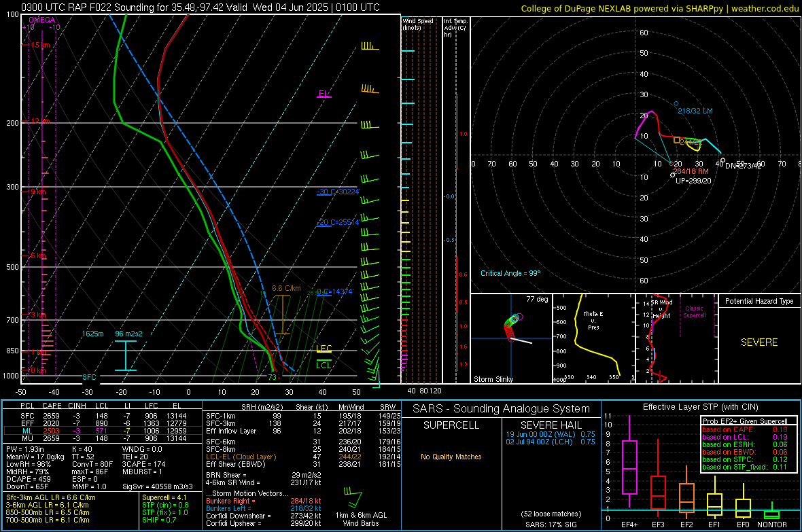Image resolution: width=802 pixels, height=532 pixels.
Task: Click the 'Eff Shear (EBWD)' row
Action: click(303, 464)
